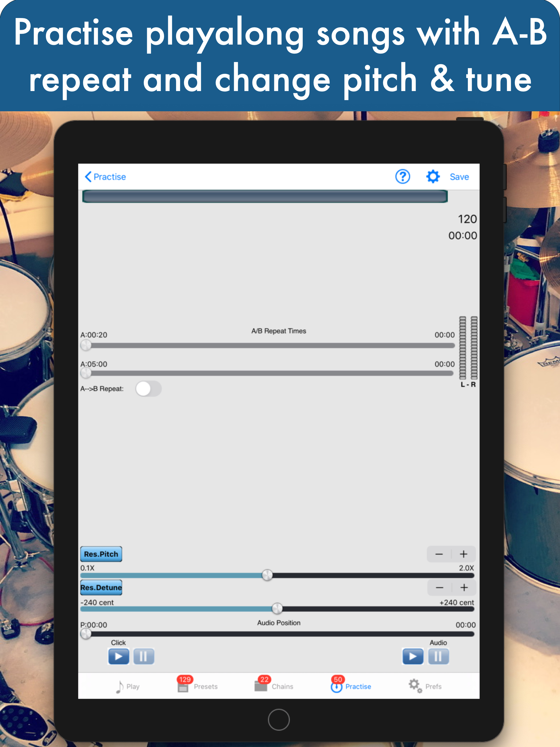The height and width of the screenshot is (747, 560).
Task: Decrease detune with the minus stepper
Action: pyautogui.click(x=439, y=588)
